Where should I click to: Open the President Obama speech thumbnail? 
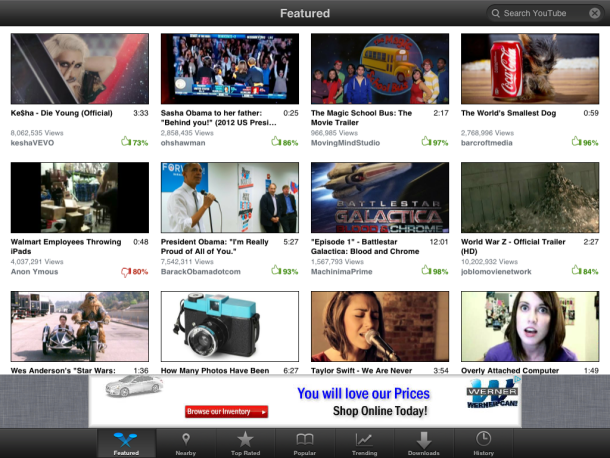[x=230, y=198]
